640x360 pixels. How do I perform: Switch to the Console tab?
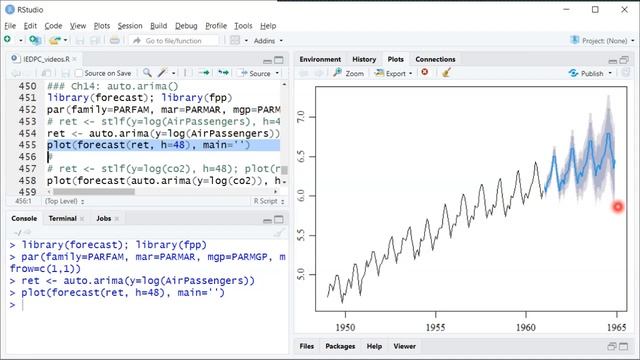(x=24, y=219)
